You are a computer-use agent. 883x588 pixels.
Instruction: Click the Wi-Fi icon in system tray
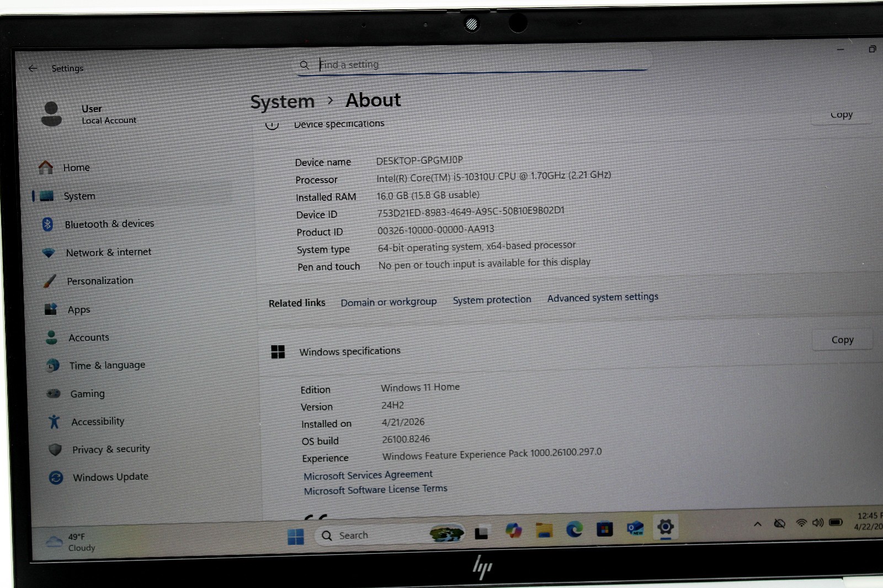click(801, 522)
